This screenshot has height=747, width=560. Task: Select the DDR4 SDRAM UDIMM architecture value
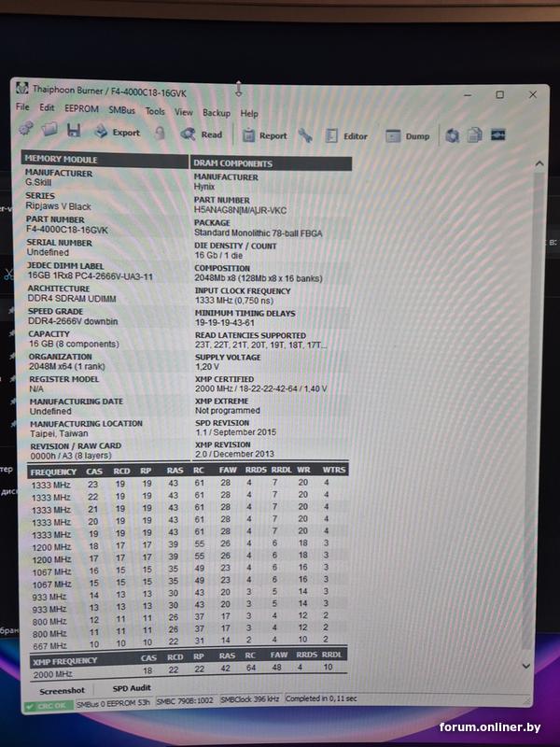[72, 299]
